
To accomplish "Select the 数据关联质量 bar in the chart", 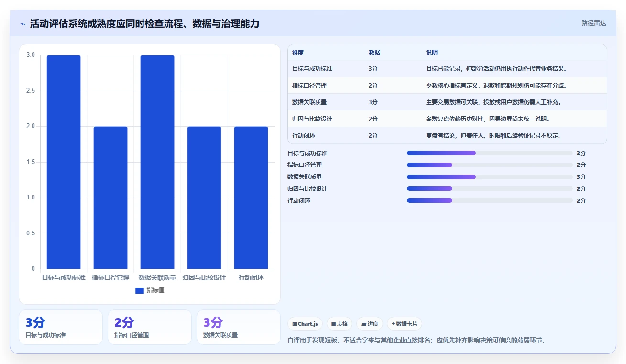I will click(x=157, y=162).
